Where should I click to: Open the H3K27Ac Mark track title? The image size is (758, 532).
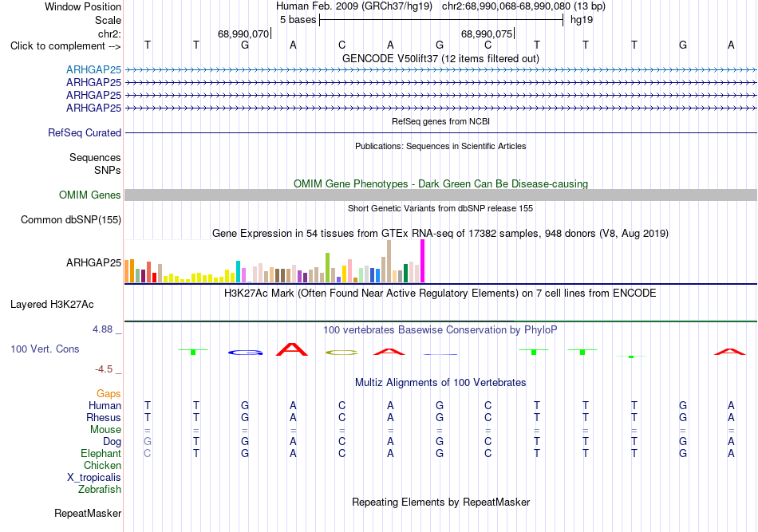coord(440,294)
